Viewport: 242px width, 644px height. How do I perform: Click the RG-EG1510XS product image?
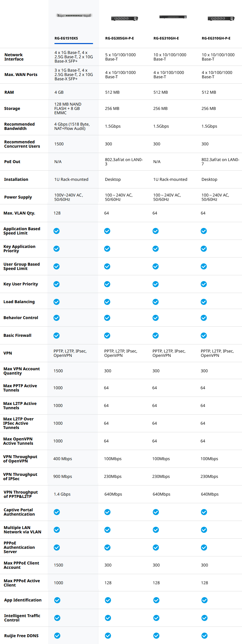click(x=74, y=15)
